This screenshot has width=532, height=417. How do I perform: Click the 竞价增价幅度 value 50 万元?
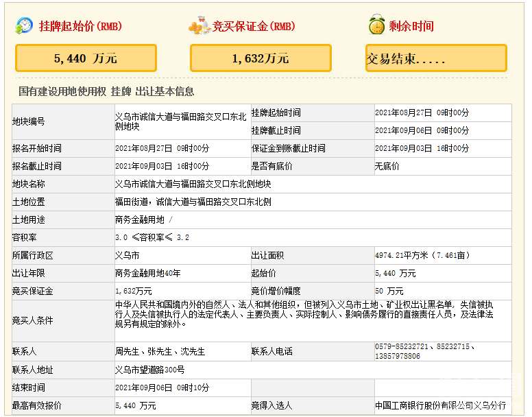click(x=389, y=291)
